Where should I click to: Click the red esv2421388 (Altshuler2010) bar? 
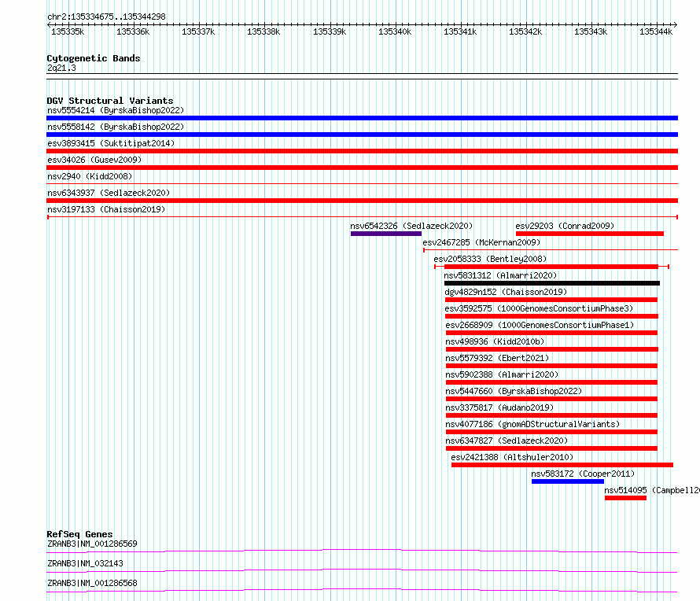click(x=562, y=465)
